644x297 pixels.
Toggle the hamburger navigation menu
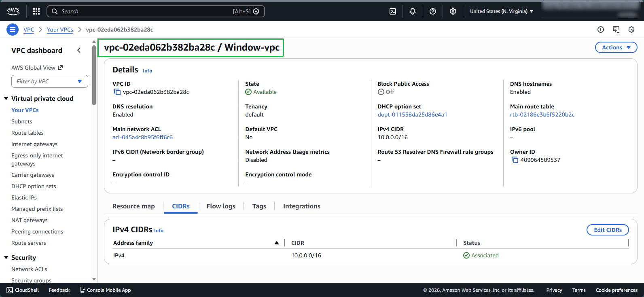coord(13,30)
